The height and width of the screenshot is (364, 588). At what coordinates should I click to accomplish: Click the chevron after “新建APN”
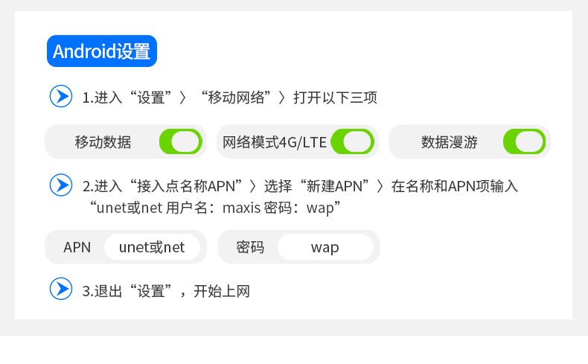pyautogui.click(x=380, y=186)
